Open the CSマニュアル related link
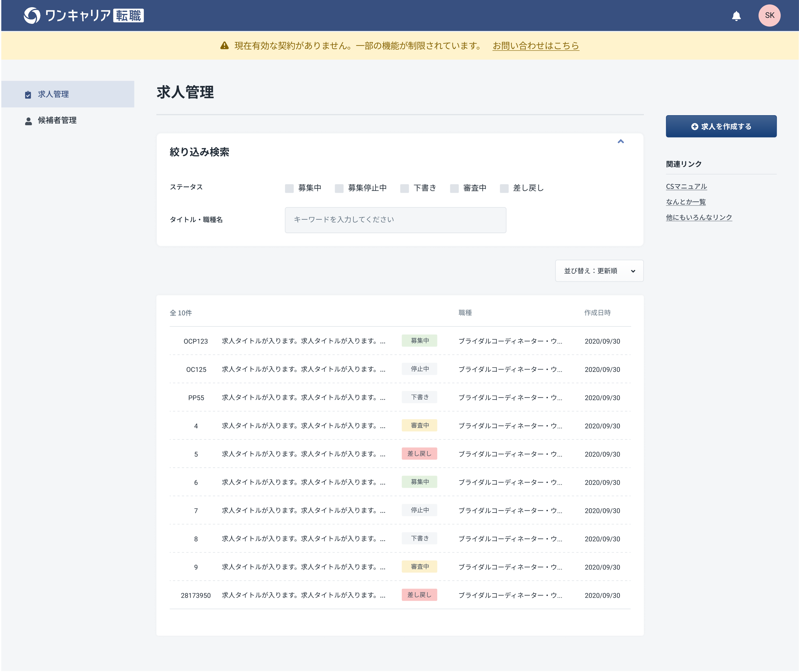 pos(686,186)
